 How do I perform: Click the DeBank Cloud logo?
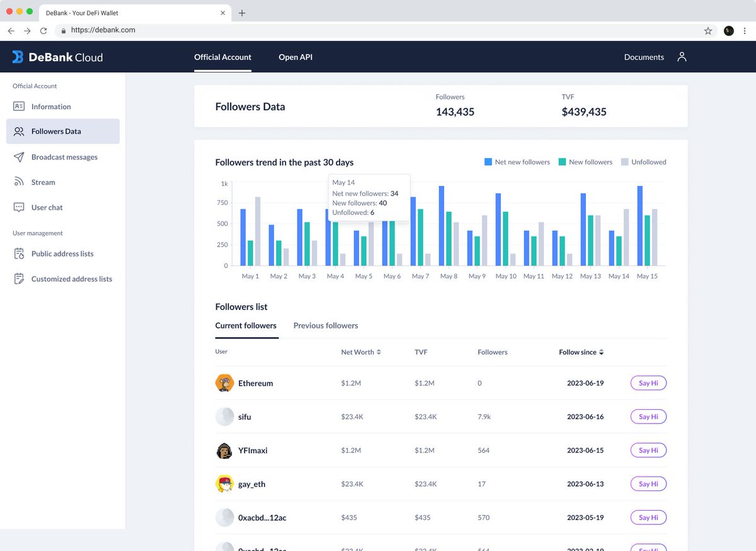point(57,57)
